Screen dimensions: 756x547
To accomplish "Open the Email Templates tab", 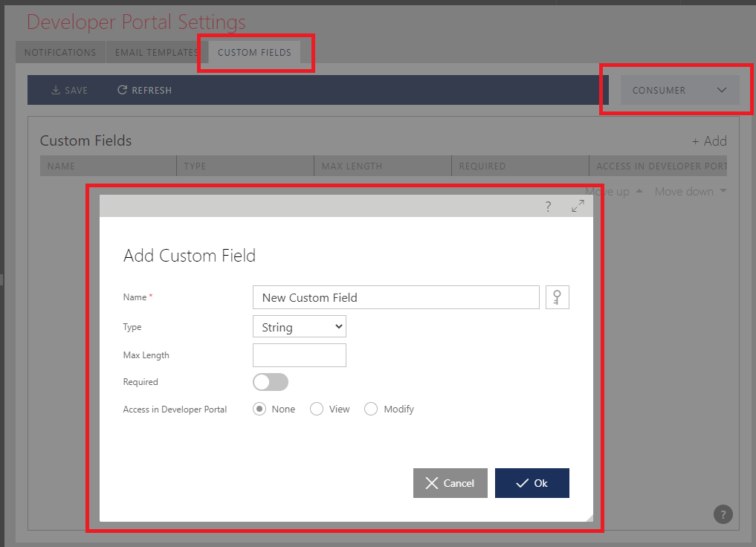I will click(x=156, y=53).
